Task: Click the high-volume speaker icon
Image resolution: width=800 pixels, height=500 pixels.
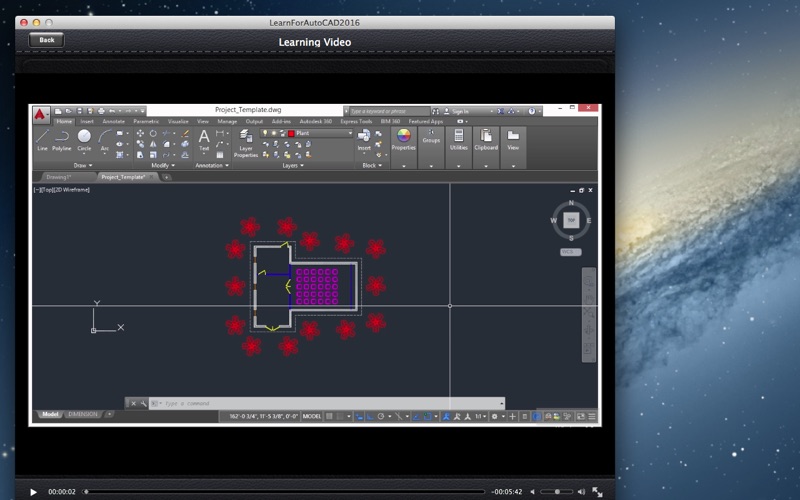Action: click(x=581, y=492)
